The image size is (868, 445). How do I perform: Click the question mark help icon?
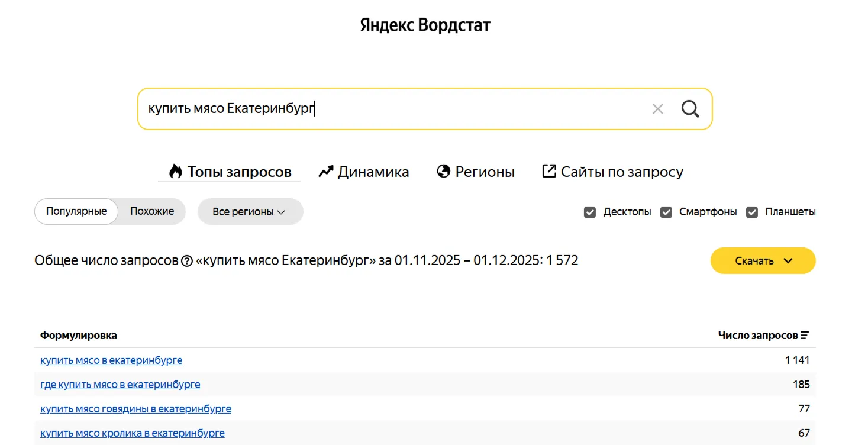[x=187, y=261]
